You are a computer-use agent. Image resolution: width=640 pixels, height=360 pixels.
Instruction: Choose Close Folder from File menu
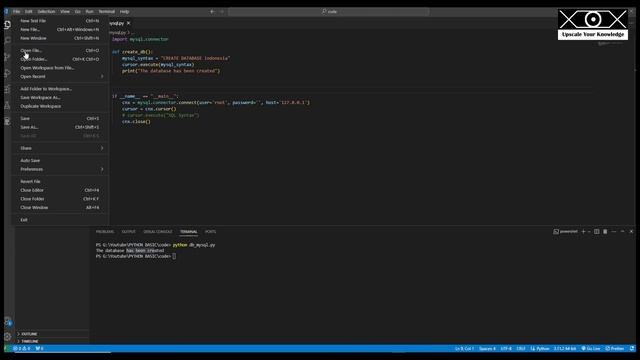pyautogui.click(x=61, y=199)
